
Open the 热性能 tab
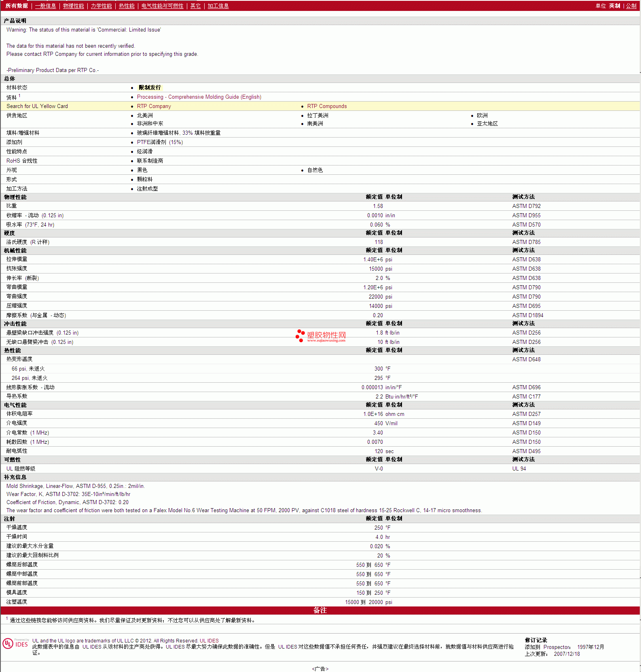point(127,6)
